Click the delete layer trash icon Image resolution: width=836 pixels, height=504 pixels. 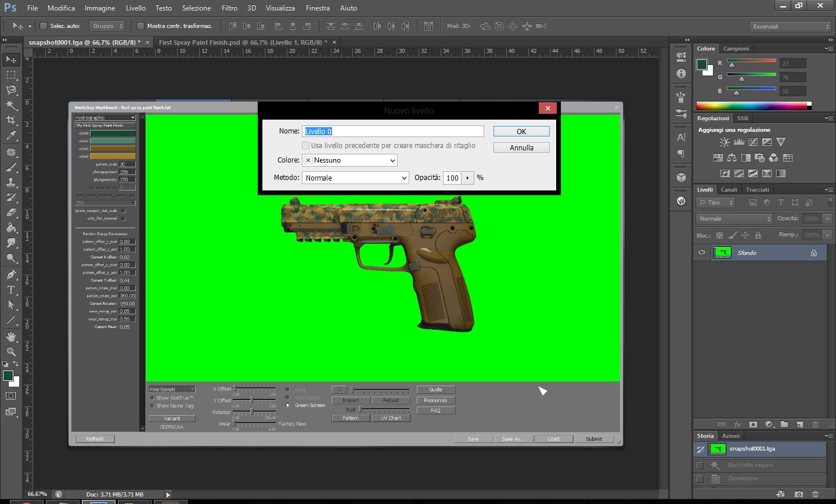tap(815, 424)
